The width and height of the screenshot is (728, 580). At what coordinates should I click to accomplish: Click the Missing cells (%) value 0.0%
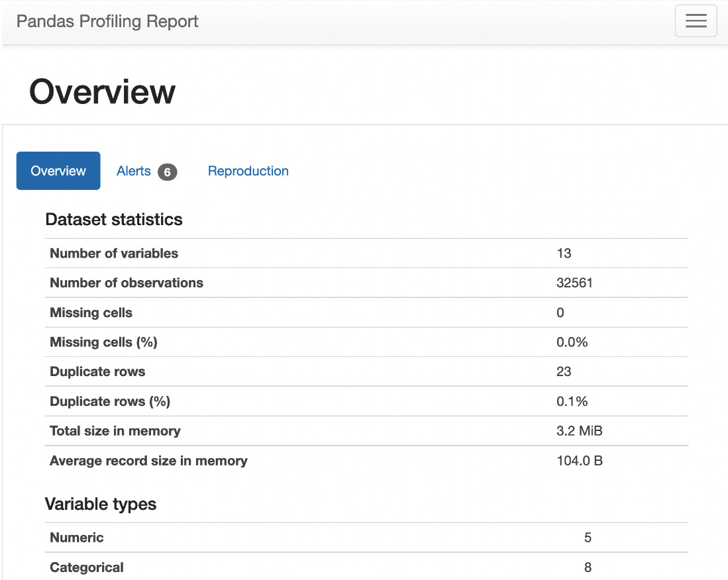572,342
